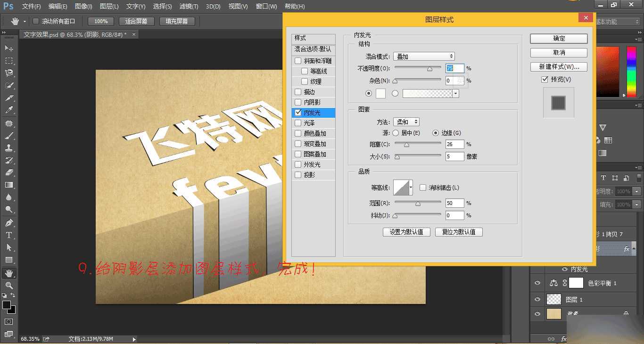Hide the 色彩平衡 1 layer visibility

click(x=537, y=283)
